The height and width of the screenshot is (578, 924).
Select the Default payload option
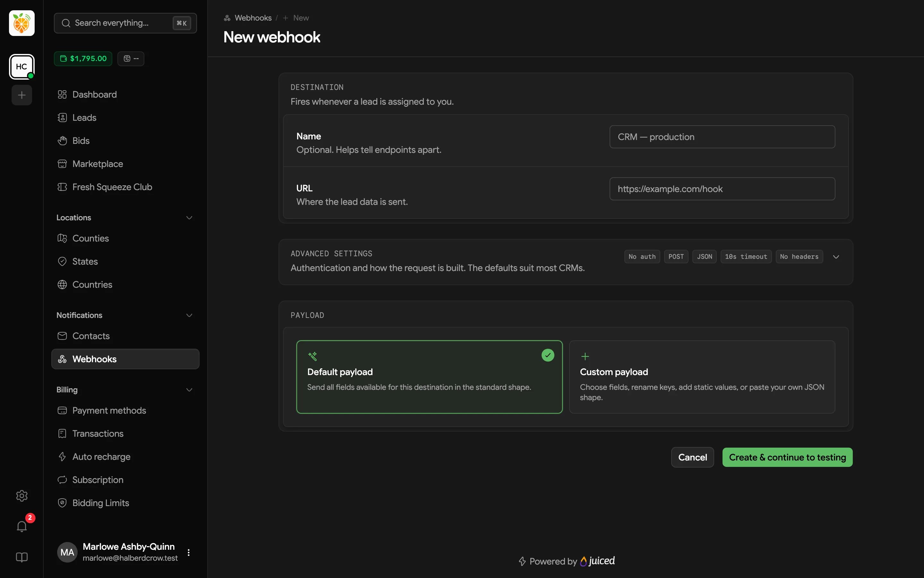coord(429,377)
